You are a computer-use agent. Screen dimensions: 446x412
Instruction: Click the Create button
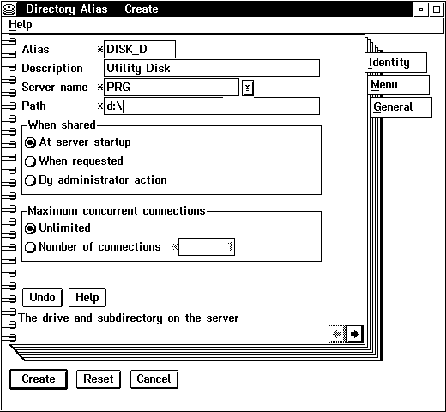(x=38, y=379)
